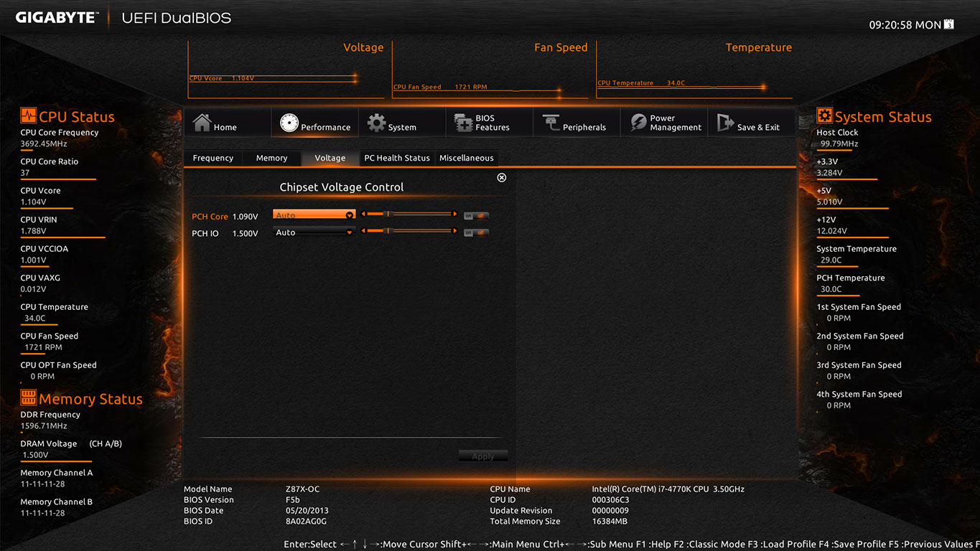Click the Memory Status heading icon
This screenshot has width=980, height=551.
click(x=28, y=397)
